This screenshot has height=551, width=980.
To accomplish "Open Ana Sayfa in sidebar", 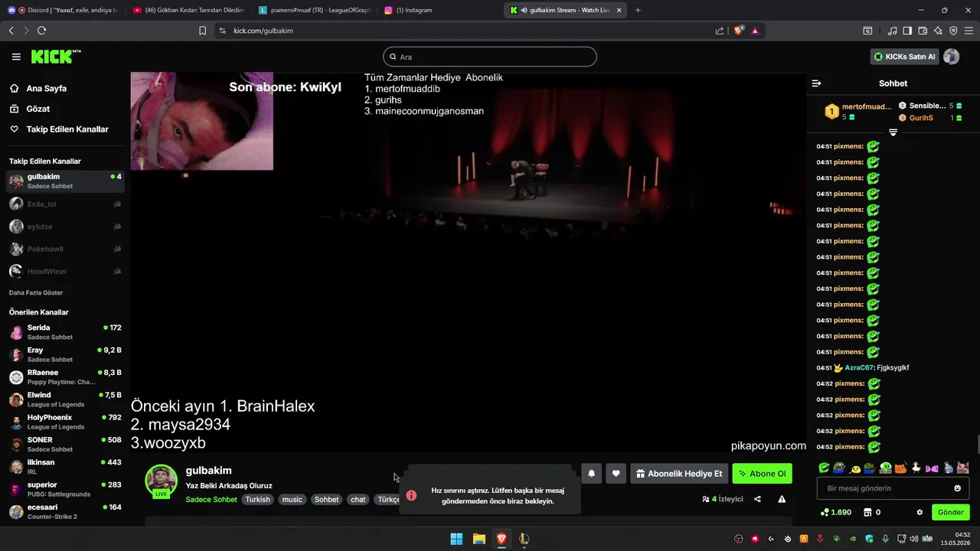I will point(47,89).
